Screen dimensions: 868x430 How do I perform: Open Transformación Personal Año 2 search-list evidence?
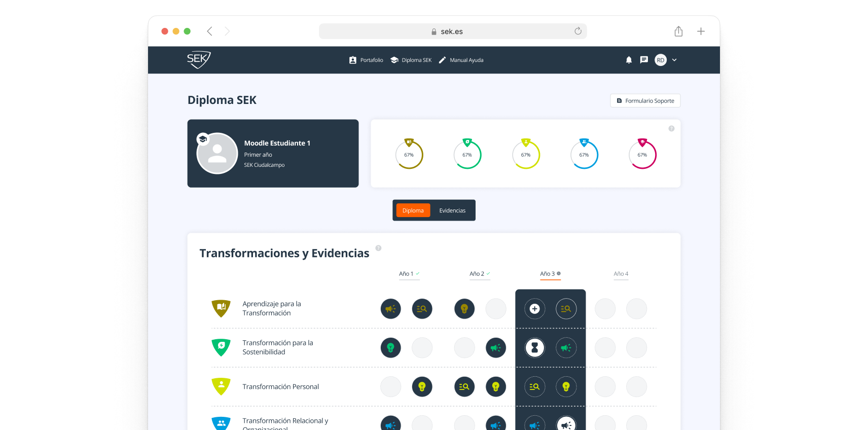(x=464, y=387)
